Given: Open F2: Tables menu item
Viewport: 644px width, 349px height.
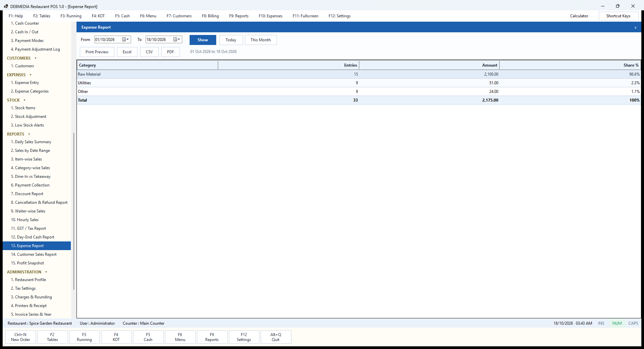Looking at the screenshot, I should [x=42, y=16].
